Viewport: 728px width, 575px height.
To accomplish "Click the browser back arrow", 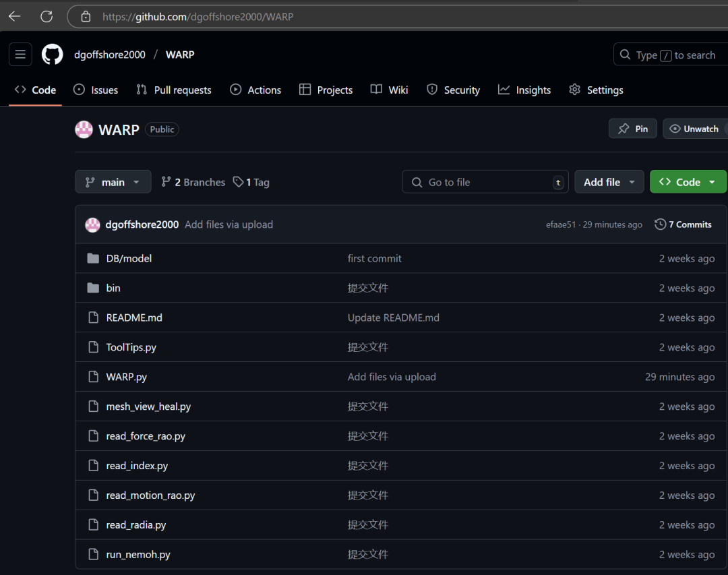I will coord(15,16).
